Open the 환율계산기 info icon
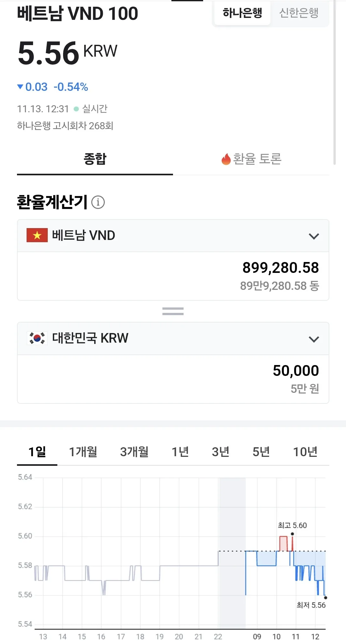 tap(98, 202)
